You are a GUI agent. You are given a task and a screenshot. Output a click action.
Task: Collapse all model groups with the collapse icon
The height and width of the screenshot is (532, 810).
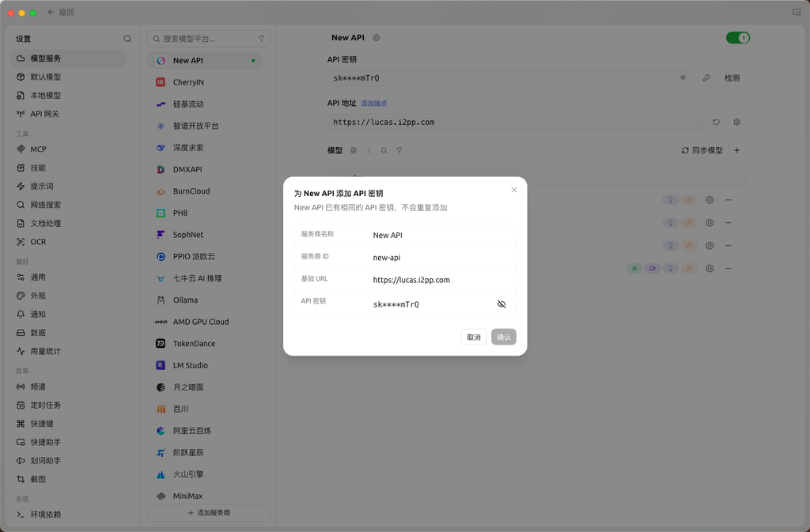369,150
